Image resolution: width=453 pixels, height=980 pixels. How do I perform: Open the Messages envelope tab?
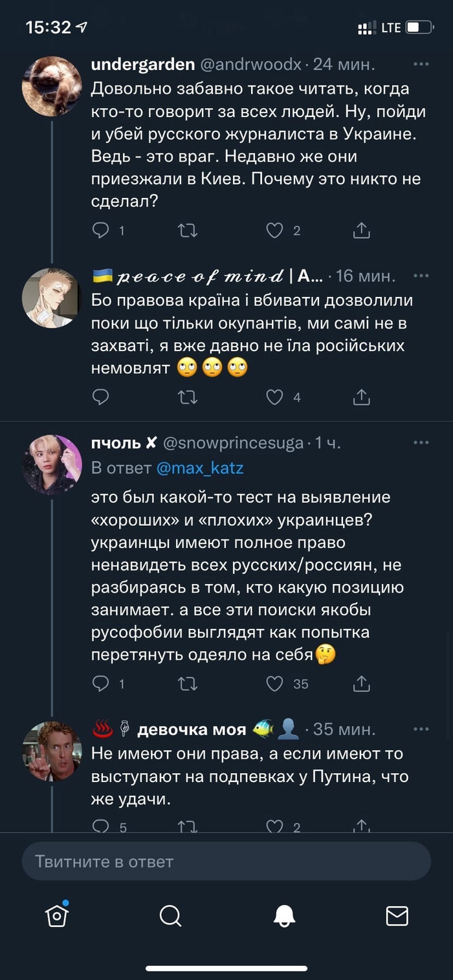pos(397,915)
